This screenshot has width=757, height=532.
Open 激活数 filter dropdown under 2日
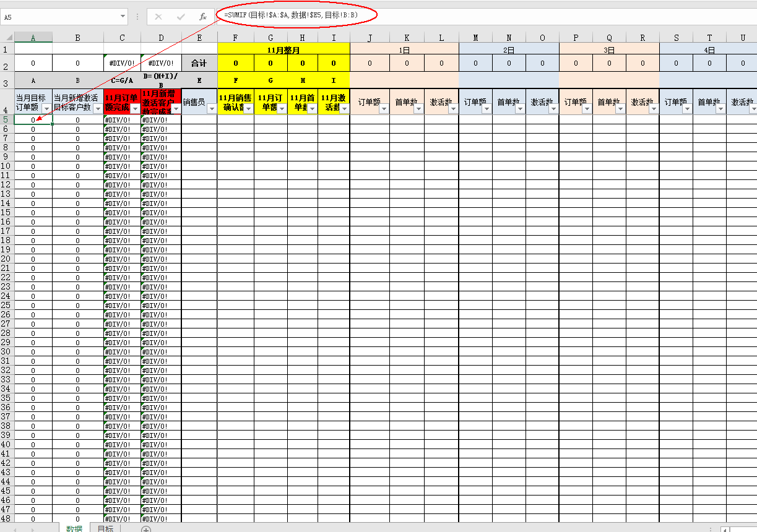[553, 108]
